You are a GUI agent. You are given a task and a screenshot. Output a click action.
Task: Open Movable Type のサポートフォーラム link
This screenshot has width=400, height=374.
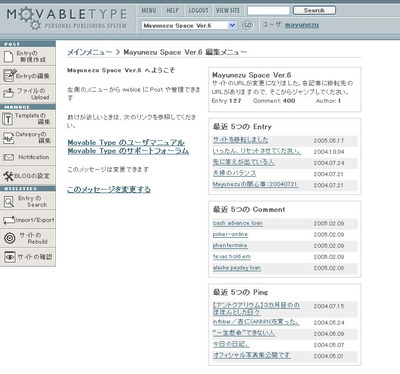pos(128,151)
